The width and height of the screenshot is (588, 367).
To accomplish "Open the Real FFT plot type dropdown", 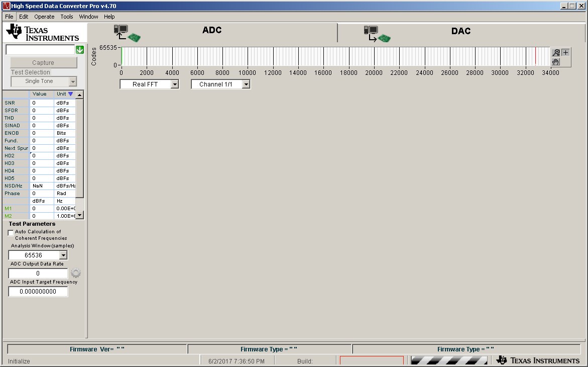I will point(175,84).
